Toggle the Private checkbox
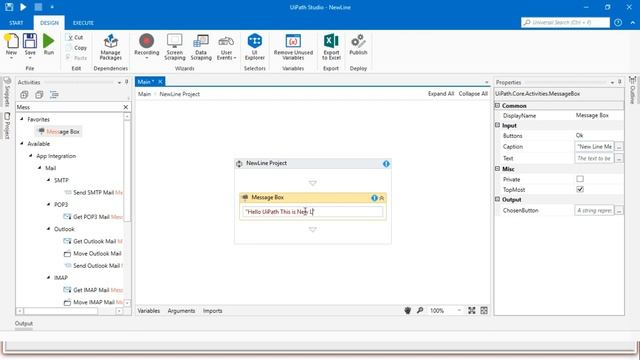Screen dimensions: 640x360 pyautogui.click(x=580, y=179)
